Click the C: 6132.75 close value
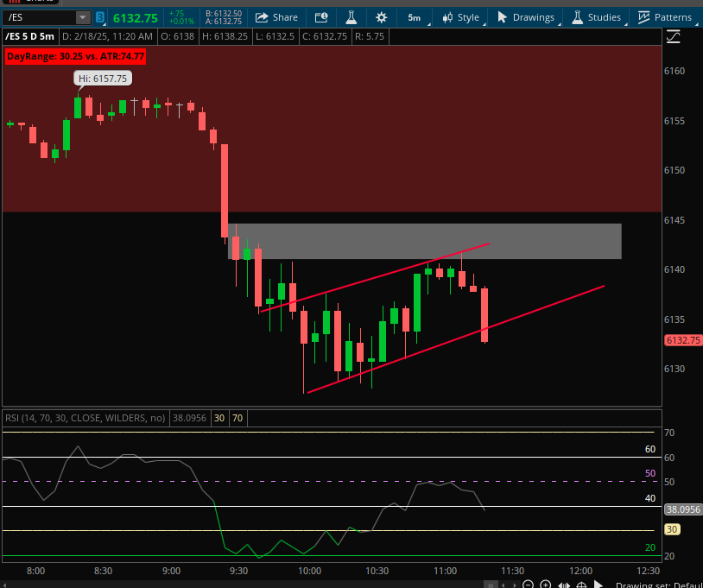The height and width of the screenshot is (588, 703). [x=325, y=36]
